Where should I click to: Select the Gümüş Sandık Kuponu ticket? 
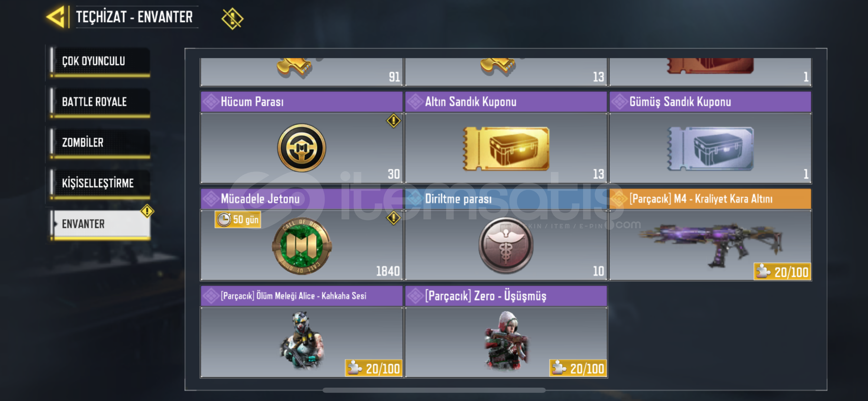(x=711, y=149)
